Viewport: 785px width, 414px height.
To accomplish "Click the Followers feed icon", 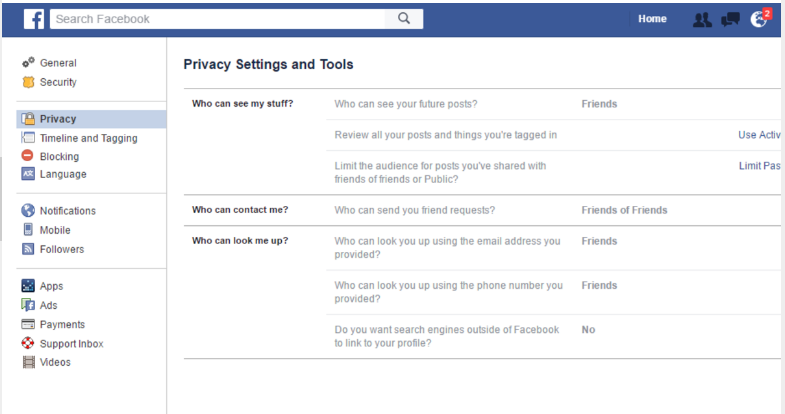I will click(x=28, y=249).
